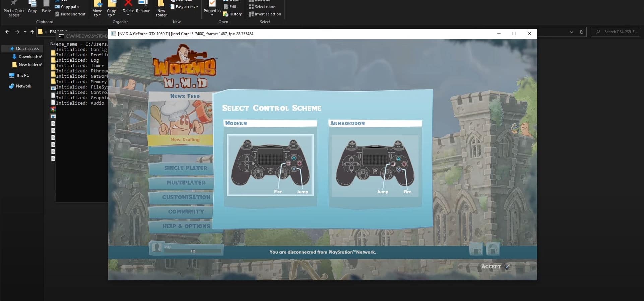Click the Delete red X icon
Screen dimensions: 644x301
[x=128, y=3]
